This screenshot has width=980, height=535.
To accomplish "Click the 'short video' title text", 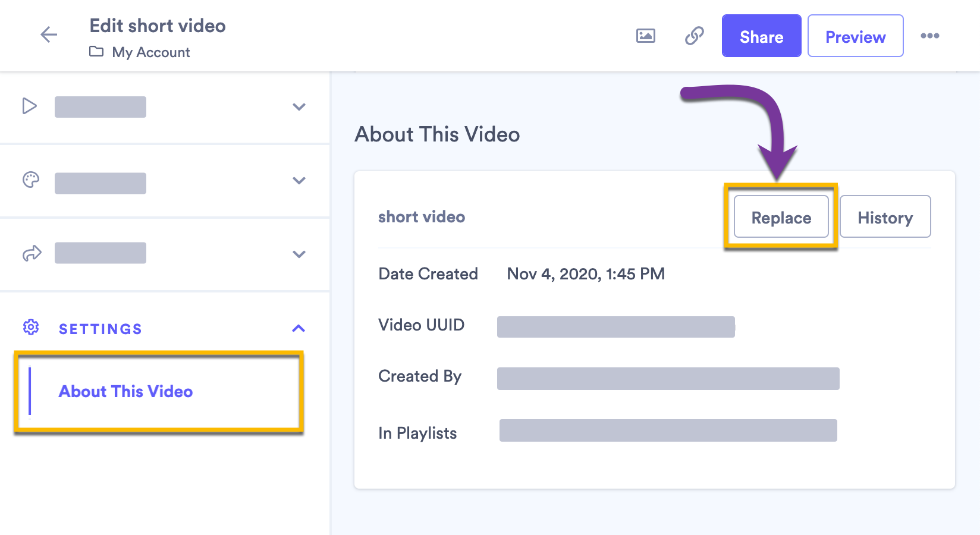I will [422, 217].
